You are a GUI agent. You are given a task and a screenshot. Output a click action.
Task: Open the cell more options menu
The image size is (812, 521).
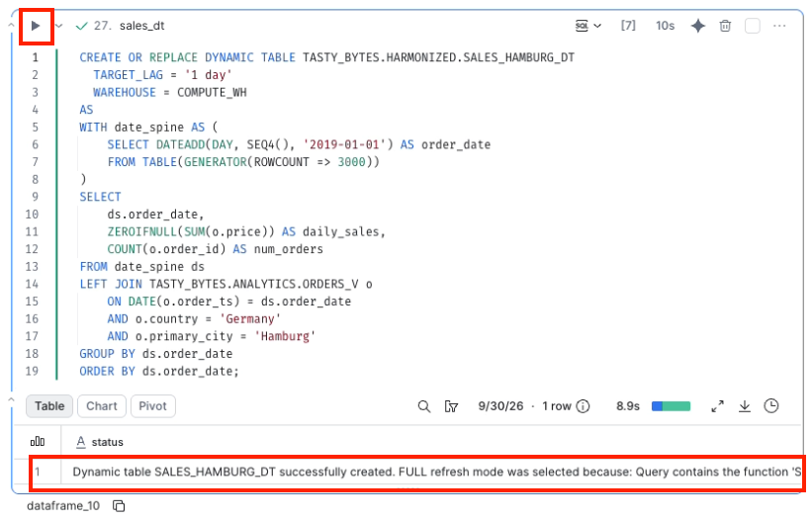[x=779, y=26]
